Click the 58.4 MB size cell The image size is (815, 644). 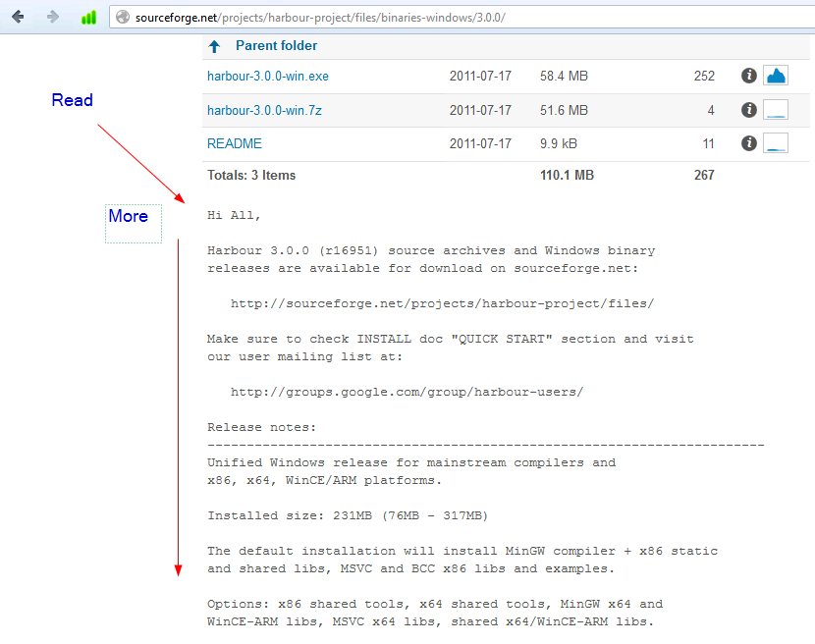coord(564,76)
